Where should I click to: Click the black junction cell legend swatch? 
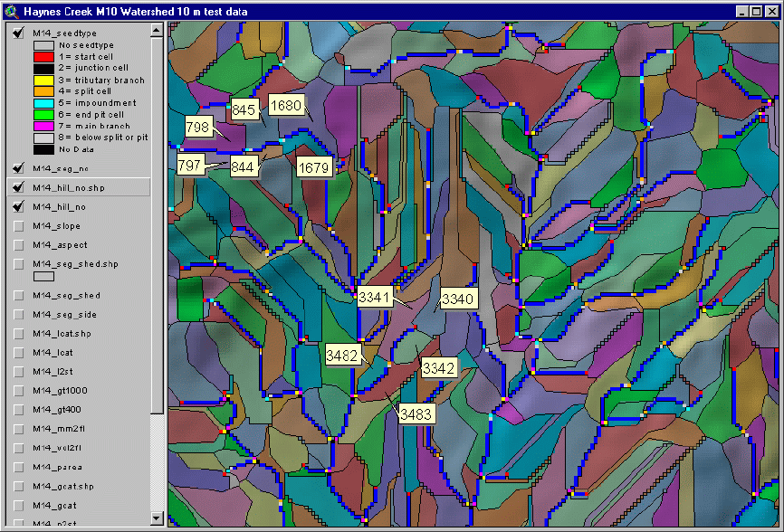pos(43,69)
